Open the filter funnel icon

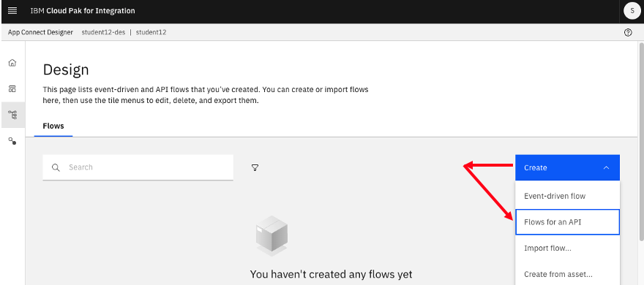255,167
